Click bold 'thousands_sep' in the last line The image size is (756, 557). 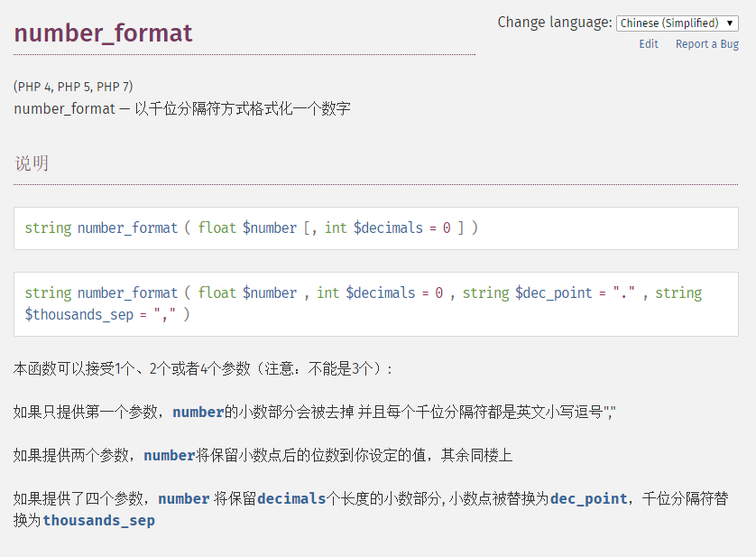point(99,520)
